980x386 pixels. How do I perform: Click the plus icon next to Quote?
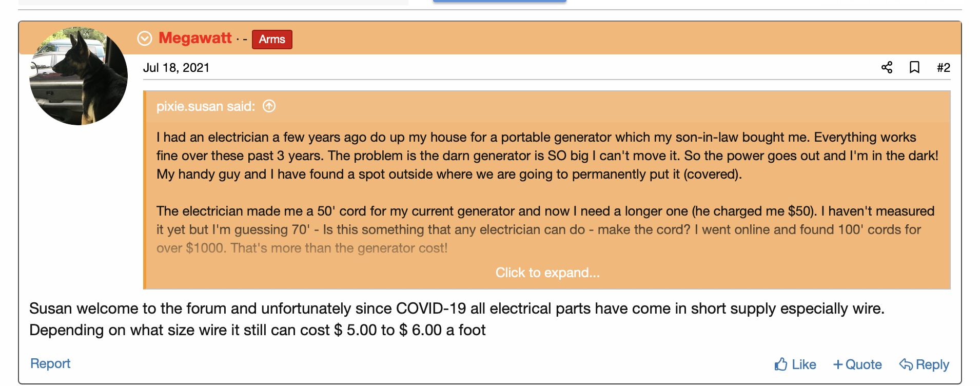pos(838,364)
